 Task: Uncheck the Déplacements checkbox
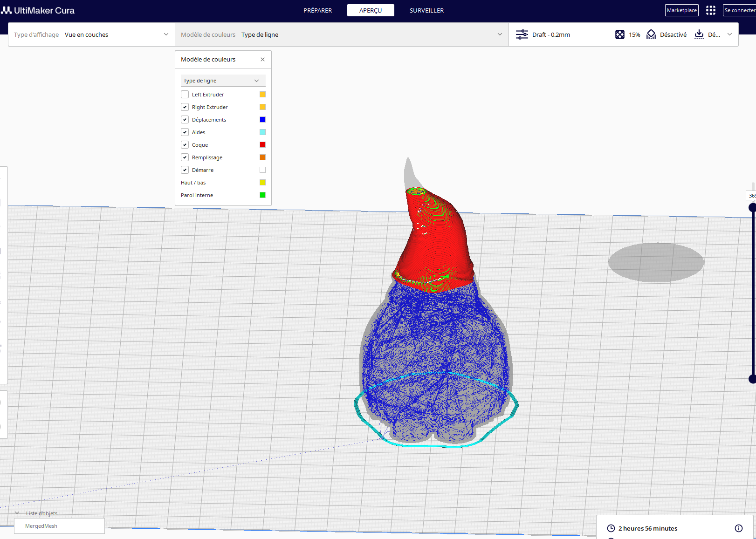click(x=185, y=120)
